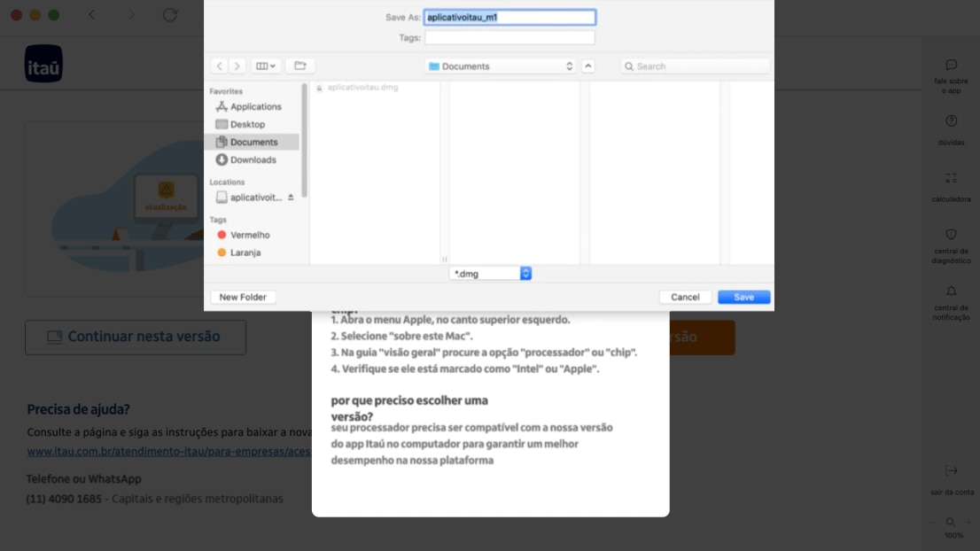Click the sidebar scrollbar in the save dialog
This screenshot has width=980, height=551.
point(305,140)
